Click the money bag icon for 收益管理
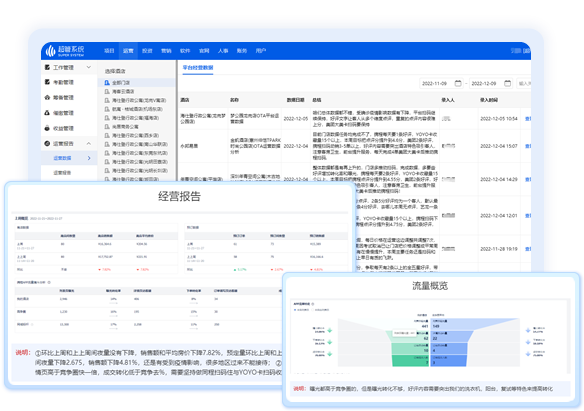This screenshot has height=411, width=584. point(47,128)
